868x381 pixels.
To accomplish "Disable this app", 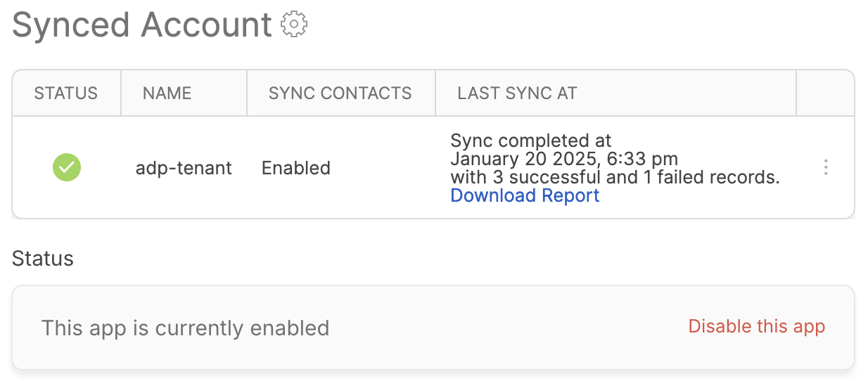I will point(757,326).
